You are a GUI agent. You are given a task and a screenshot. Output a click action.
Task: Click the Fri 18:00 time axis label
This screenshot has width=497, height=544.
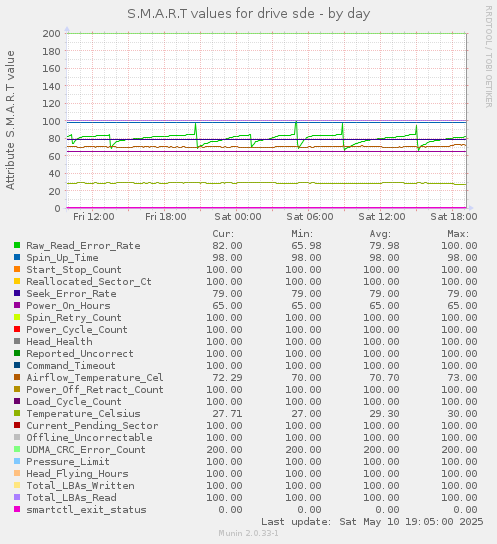click(x=166, y=216)
